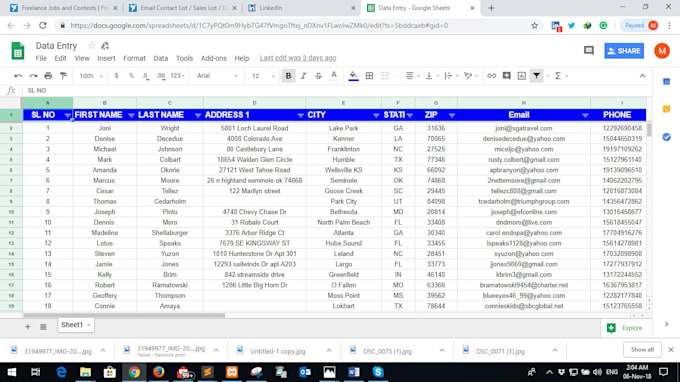Click the Explore button
Image resolution: width=680 pixels, height=382 pixels.
(x=625, y=328)
